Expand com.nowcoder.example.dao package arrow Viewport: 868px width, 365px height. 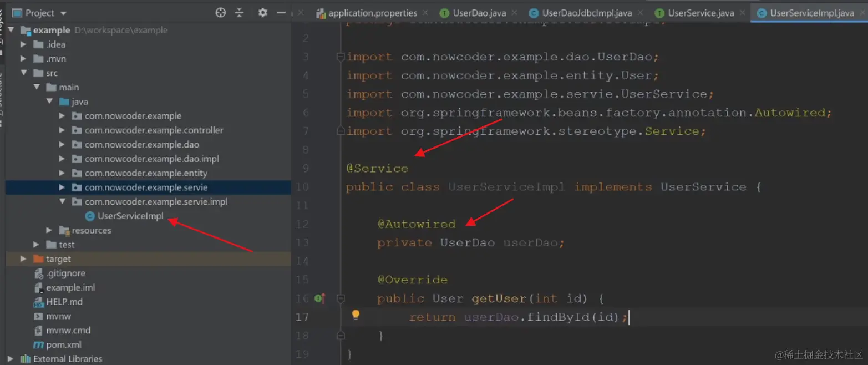click(62, 145)
